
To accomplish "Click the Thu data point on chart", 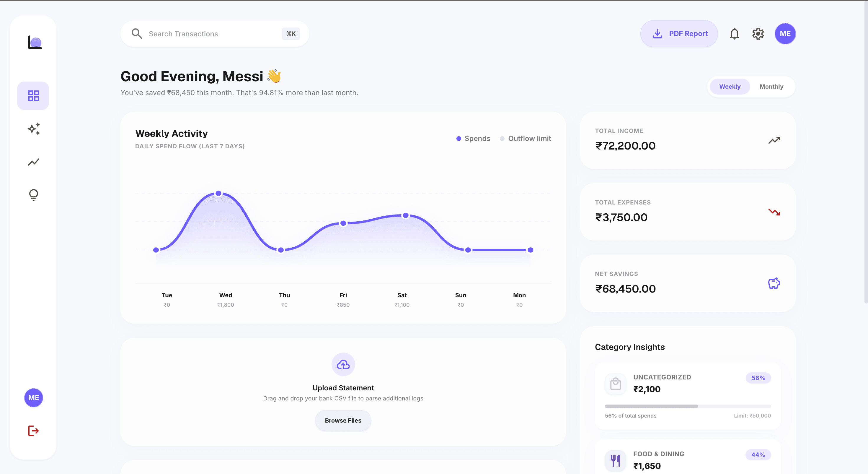I will [x=281, y=250].
